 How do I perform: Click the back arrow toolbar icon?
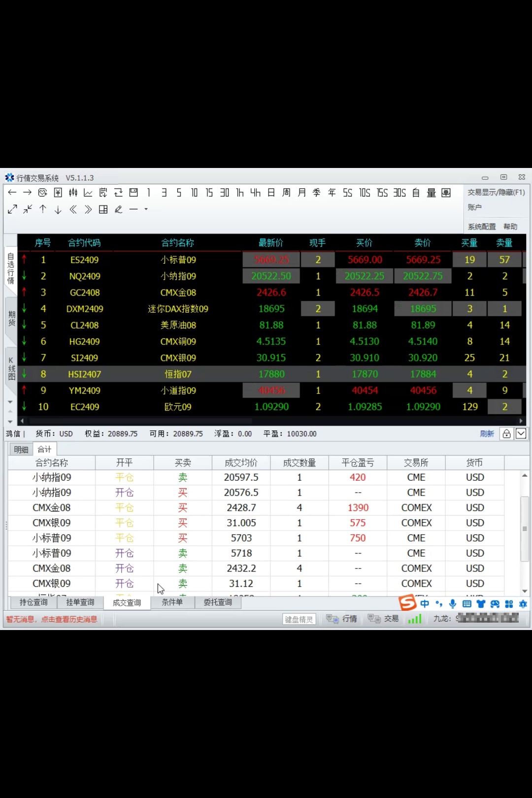coord(12,193)
